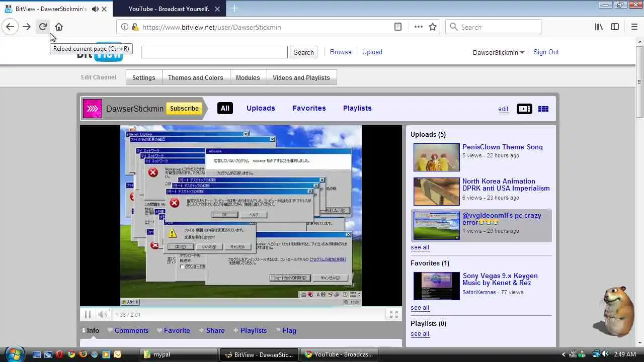Viewport: 644px width, 362px height.
Task: Click the DawserStickmin channel avatar
Action: point(93,108)
